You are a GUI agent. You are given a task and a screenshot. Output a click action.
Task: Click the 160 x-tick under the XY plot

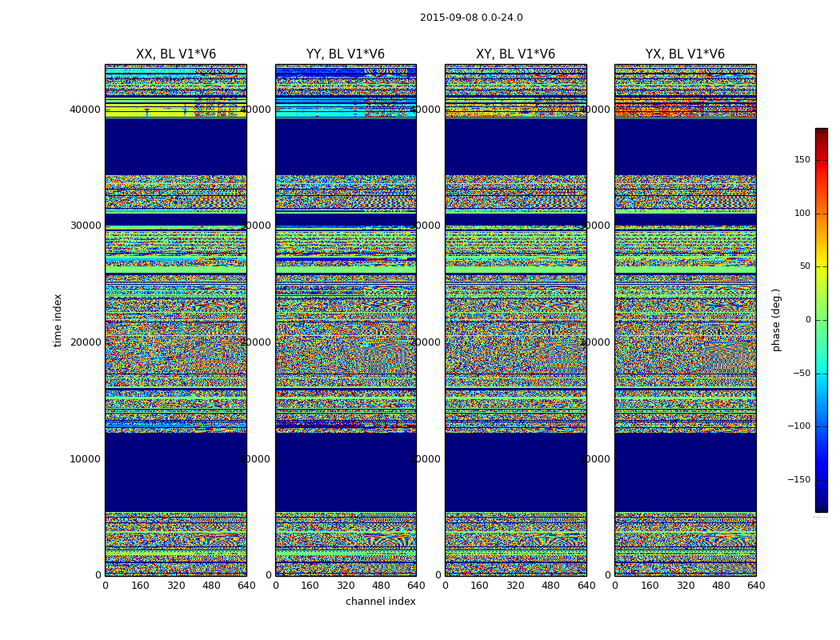pyautogui.click(x=480, y=586)
